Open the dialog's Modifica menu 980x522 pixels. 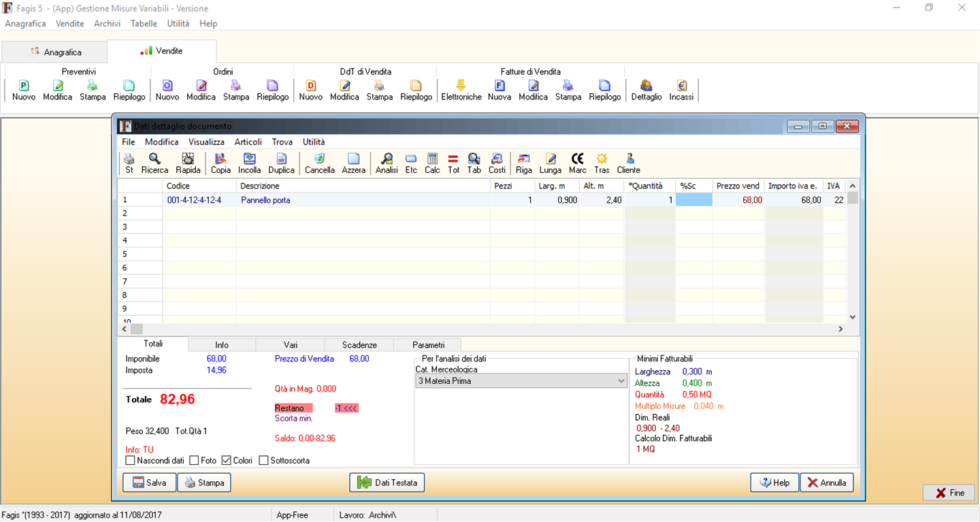[162, 142]
